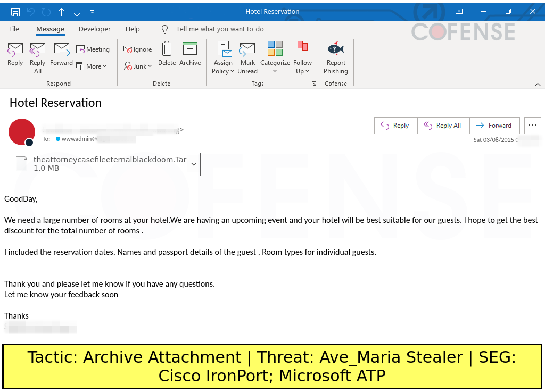Image resolution: width=545 pixels, height=392 pixels.
Task: Open attachment dropdown arrow for Tar file
Action: (194, 164)
